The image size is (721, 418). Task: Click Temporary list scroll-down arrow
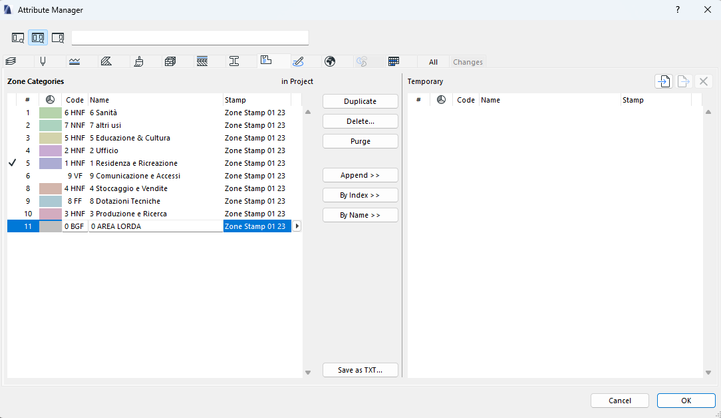(x=708, y=372)
